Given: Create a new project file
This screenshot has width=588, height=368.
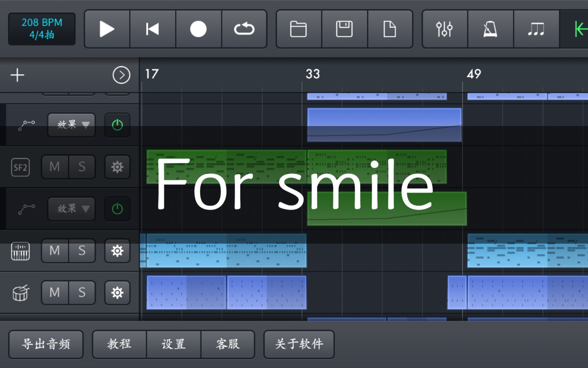Looking at the screenshot, I should tap(390, 29).
